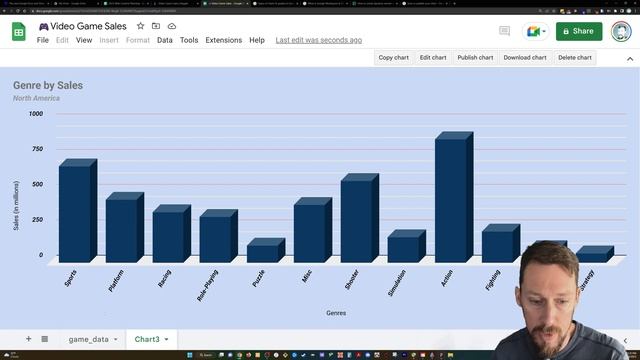This screenshot has height=360, width=640.
Task: Click the Delete chart button
Action: (x=575, y=58)
